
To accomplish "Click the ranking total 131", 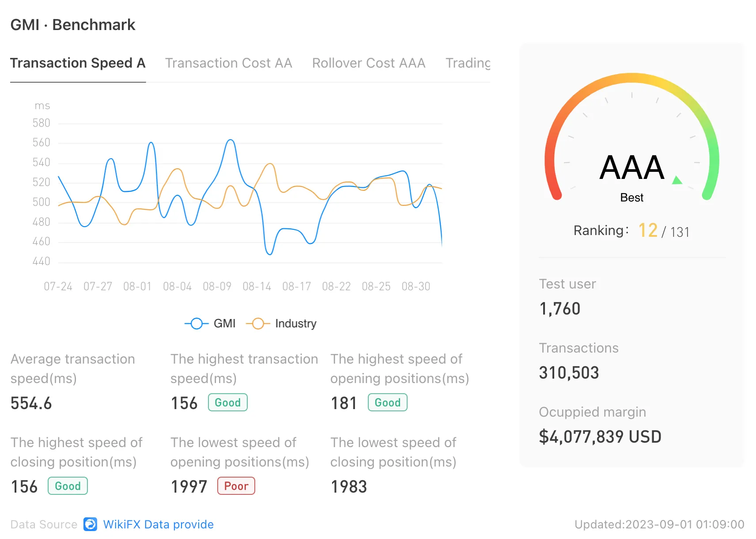I will click(680, 232).
